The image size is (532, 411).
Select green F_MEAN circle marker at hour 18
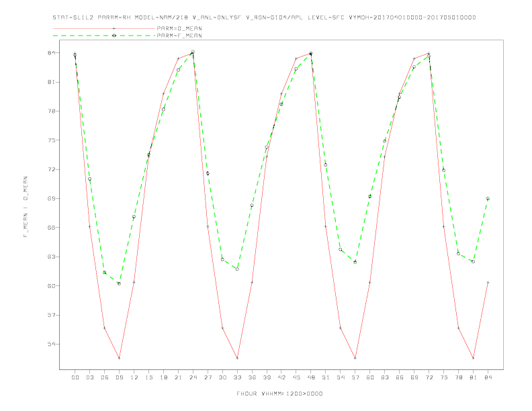click(163, 109)
